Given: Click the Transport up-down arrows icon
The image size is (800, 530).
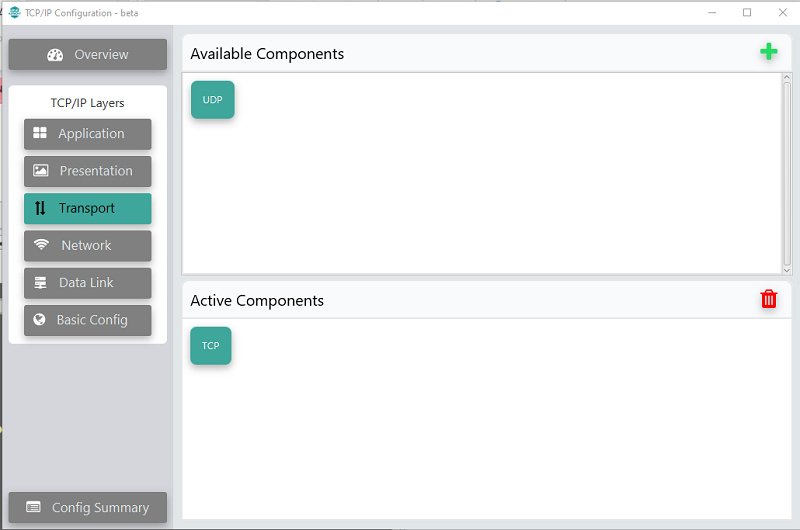Looking at the screenshot, I should click(x=40, y=208).
